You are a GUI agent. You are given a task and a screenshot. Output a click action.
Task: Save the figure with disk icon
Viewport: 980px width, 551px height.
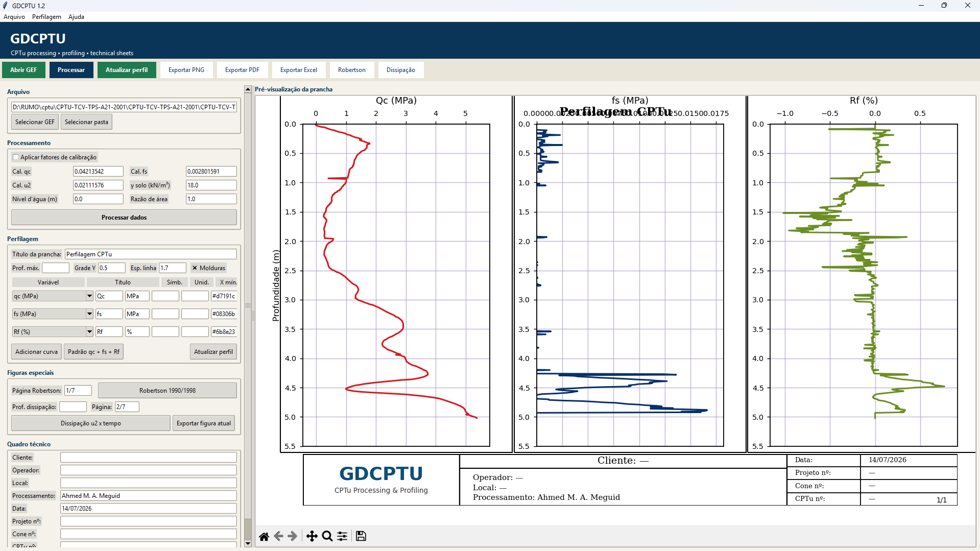pyautogui.click(x=361, y=536)
